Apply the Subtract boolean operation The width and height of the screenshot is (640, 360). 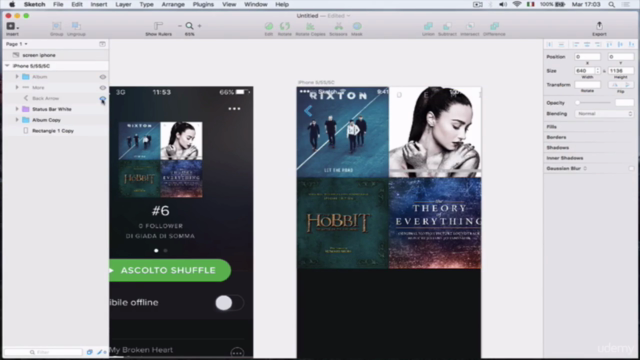coord(447,26)
